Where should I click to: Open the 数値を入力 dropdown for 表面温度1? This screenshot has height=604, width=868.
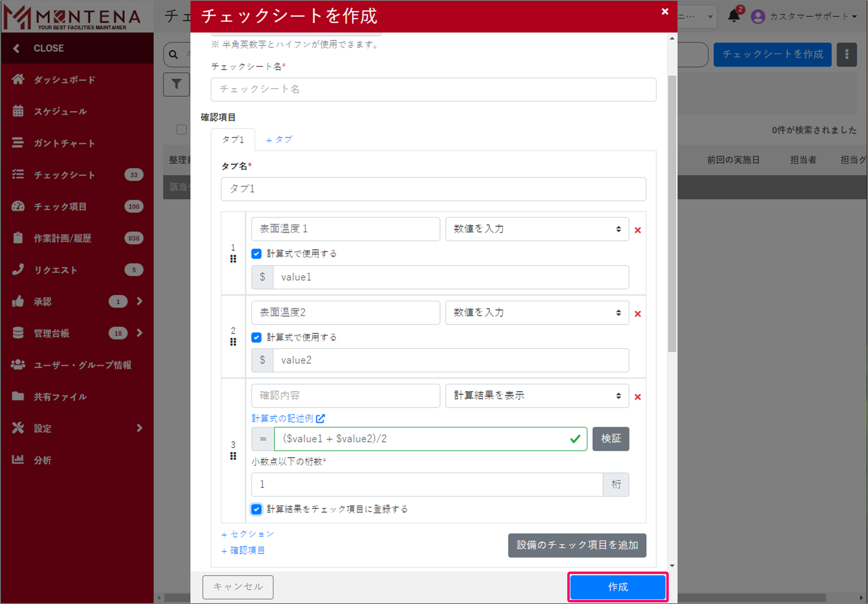tap(536, 229)
